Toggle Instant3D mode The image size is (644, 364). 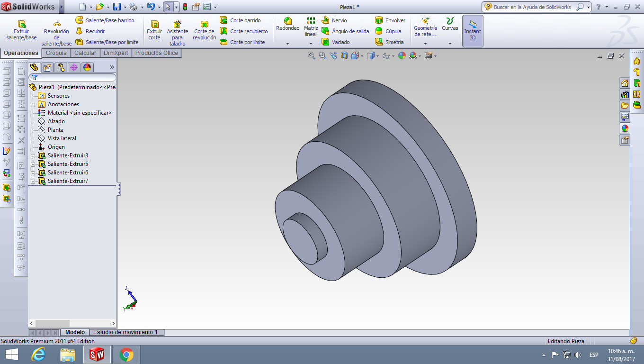tap(472, 30)
